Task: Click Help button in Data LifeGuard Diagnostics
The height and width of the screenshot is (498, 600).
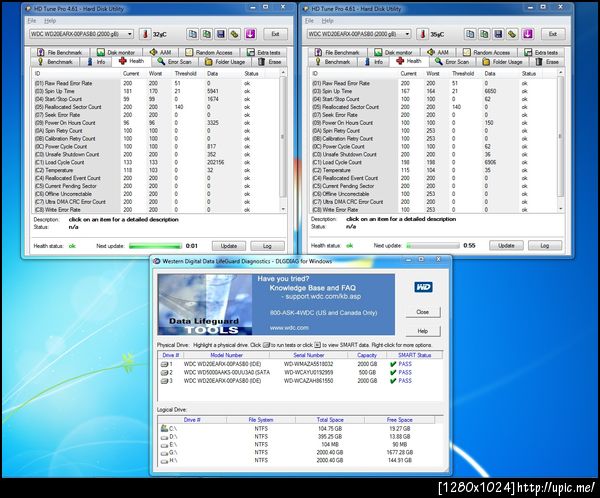Action: pyautogui.click(x=423, y=331)
